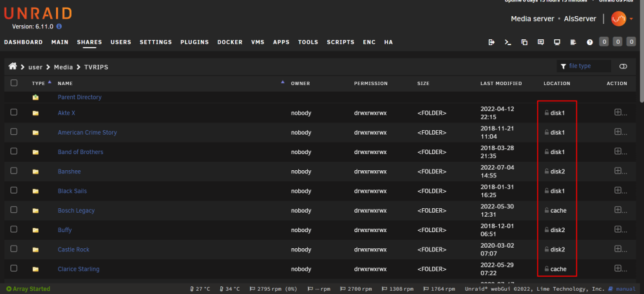644x294 pixels.
Task: Open the File Manager copy-squares icon
Action: (x=524, y=42)
